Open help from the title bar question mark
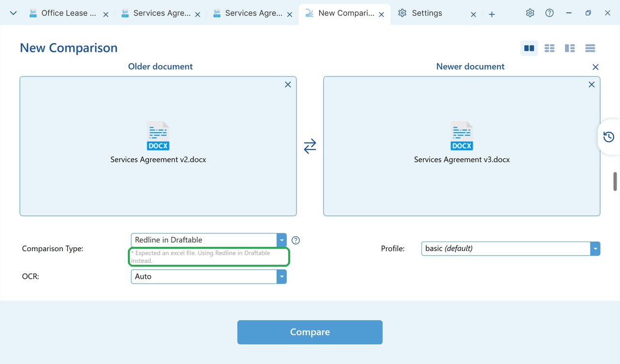The height and width of the screenshot is (364, 620). pyautogui.click(x=549, y=13)
